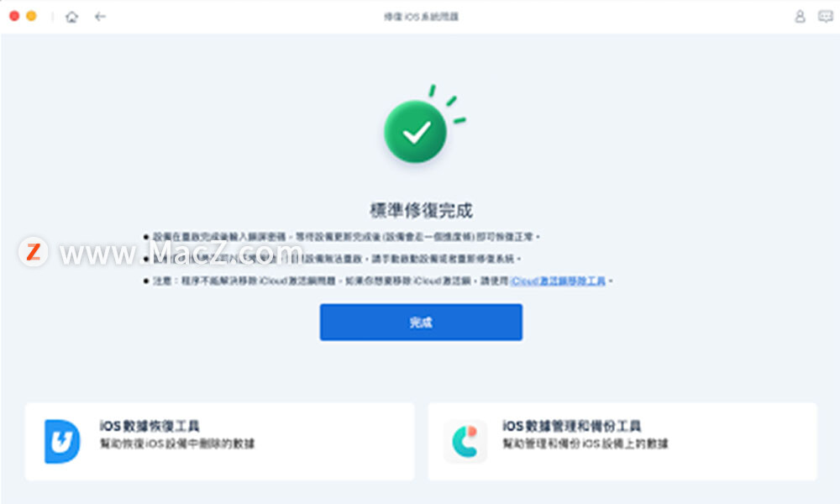Click the blue iOS data recovery icon
Viewport: 840px width, 504px height.
(62, 441)
